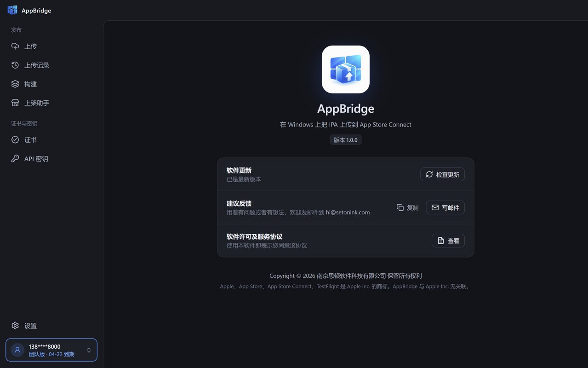The width and height of the screenshot is (588, 368).
Task: Click the cloud upload icon beside 上传
Action: pos(15,46)
